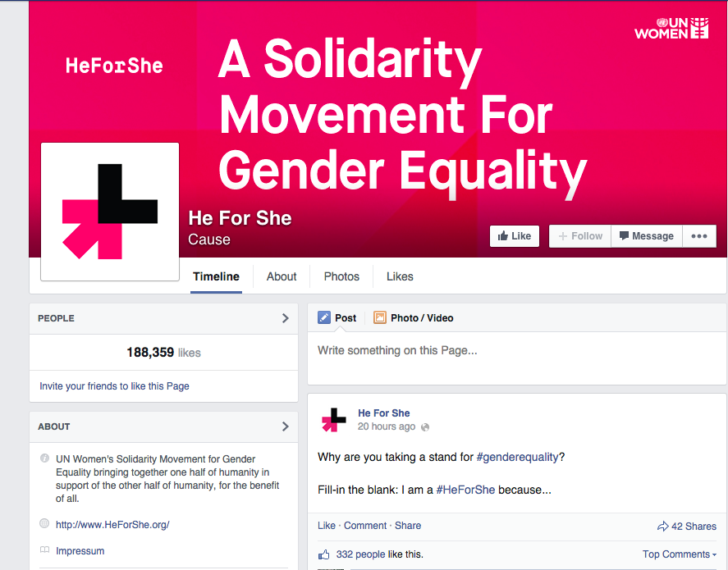Open the three-dots more options menu
Screen dimensions: 728x570
[x=698, y=236]
